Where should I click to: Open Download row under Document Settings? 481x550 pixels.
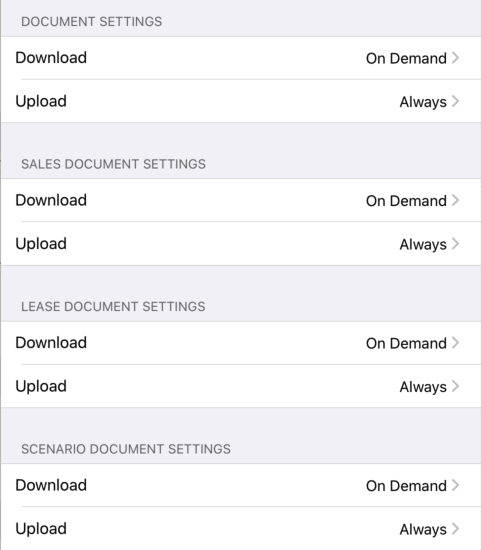[x=241, y=58]
